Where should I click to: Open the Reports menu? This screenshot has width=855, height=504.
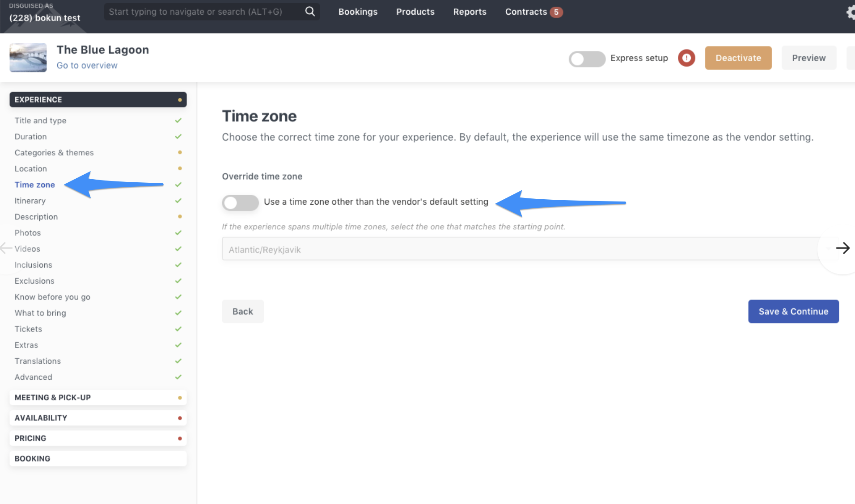(470, 12)
